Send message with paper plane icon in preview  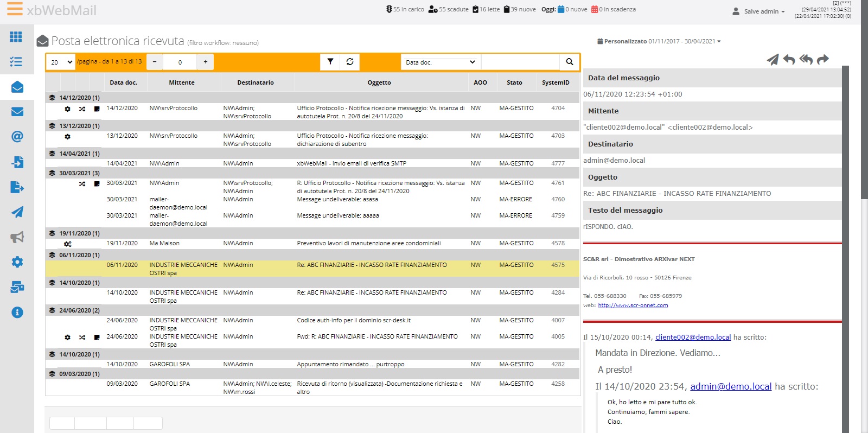tap(773, 59)
